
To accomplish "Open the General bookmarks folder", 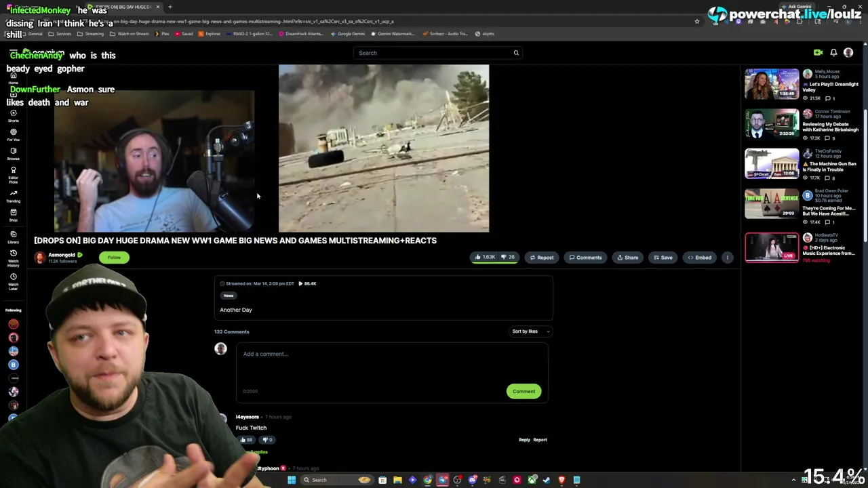I will click(x=32, y=34).
